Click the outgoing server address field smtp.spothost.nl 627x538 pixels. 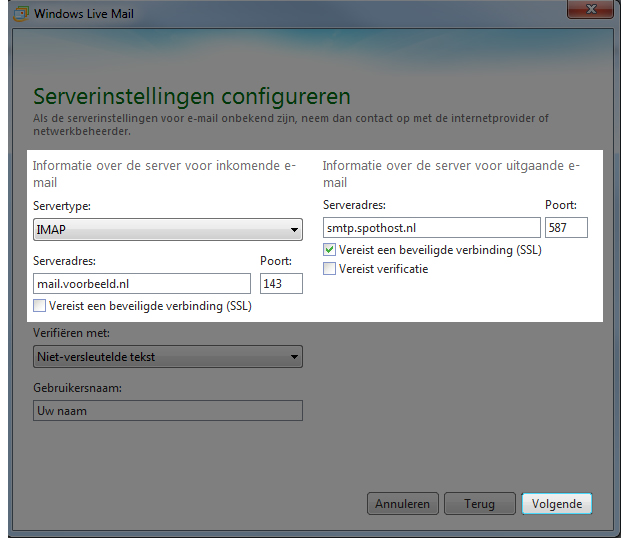tap(432, 228)
